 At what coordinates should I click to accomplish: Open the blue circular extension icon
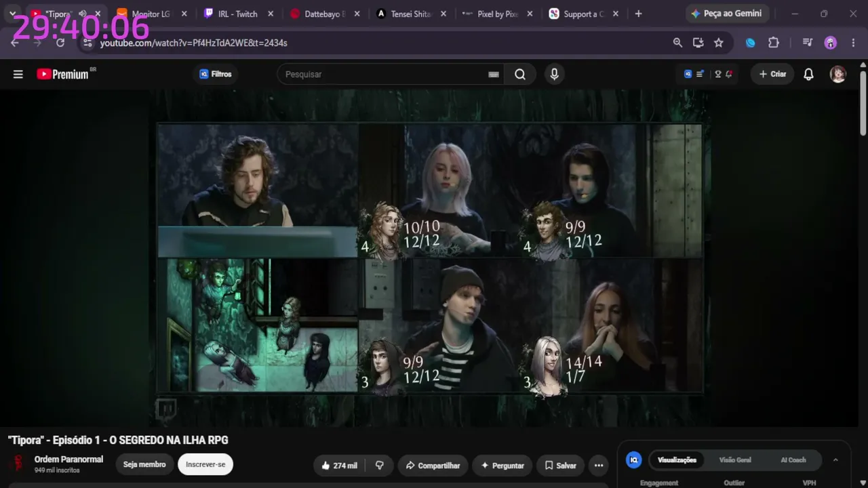[x=751, y=43]
